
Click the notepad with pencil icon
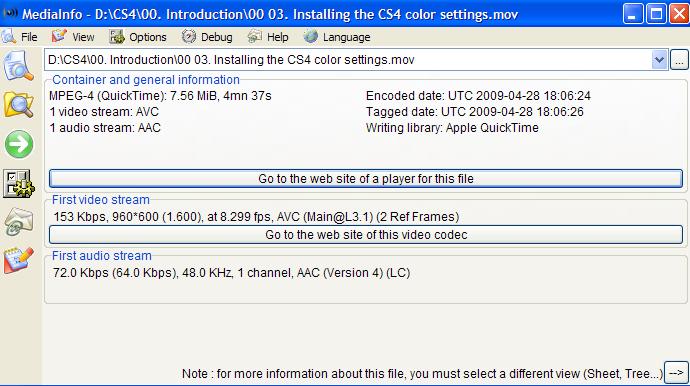tap(18, 261)
